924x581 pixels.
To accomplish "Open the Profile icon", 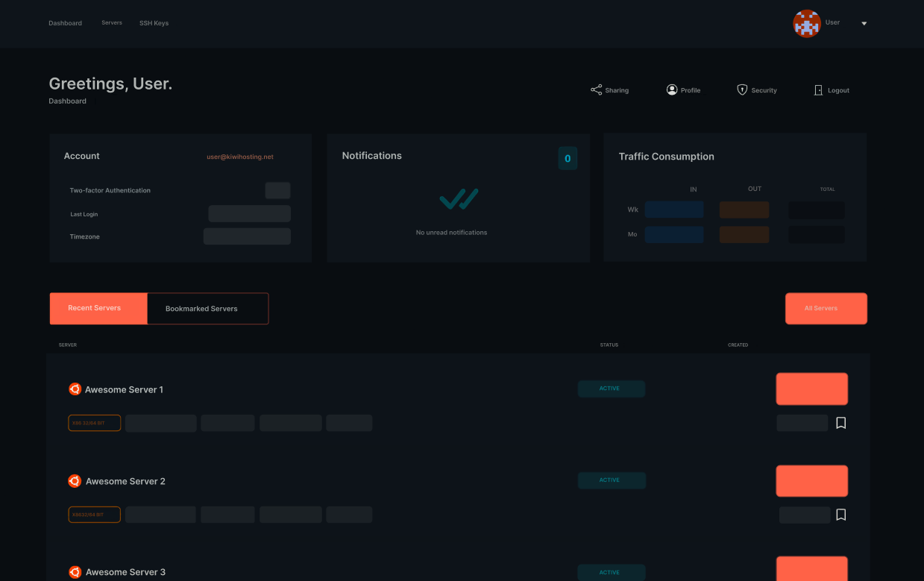I will pyautogui.click(x=670, y=89).
